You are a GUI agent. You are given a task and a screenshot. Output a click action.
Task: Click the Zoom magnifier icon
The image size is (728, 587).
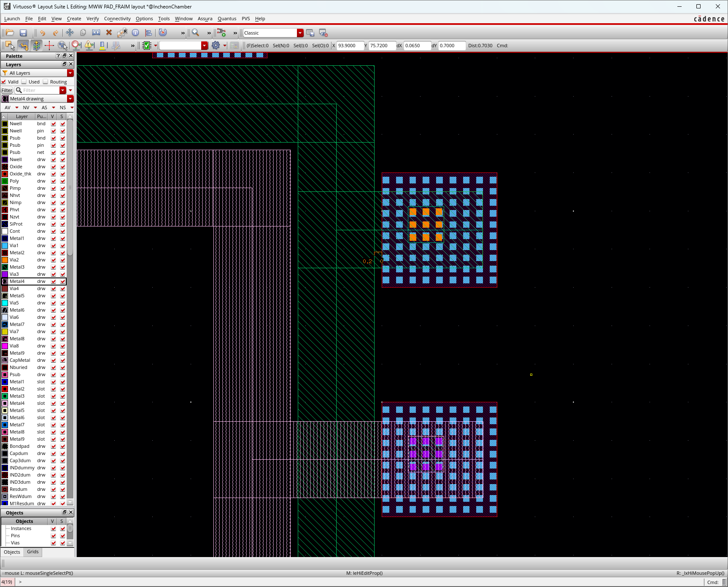195,33
